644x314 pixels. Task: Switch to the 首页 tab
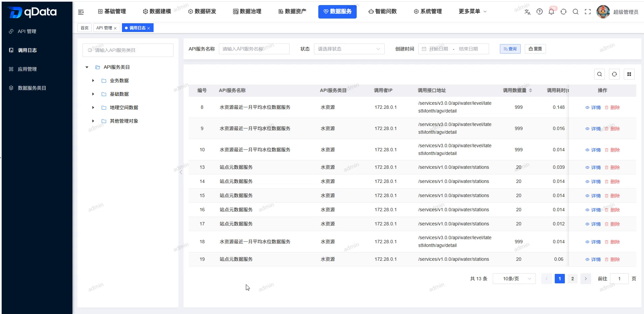click(85, 28)
